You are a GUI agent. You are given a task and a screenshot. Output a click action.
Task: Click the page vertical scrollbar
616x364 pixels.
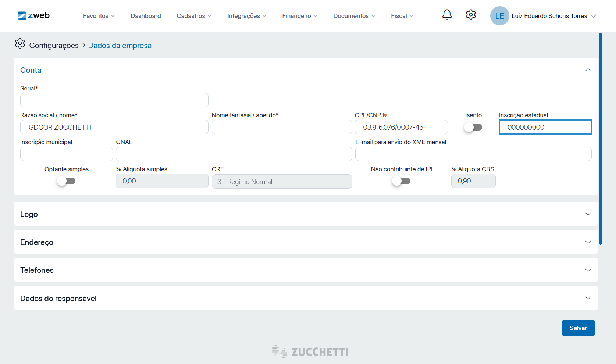(x=601, y=139)
